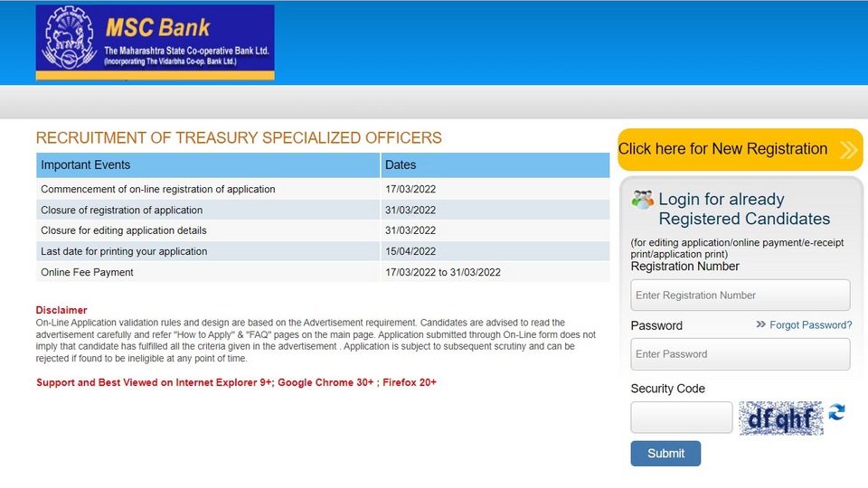
Task: Click the Disclaimer heading
Action: click(x=61, y=310)
